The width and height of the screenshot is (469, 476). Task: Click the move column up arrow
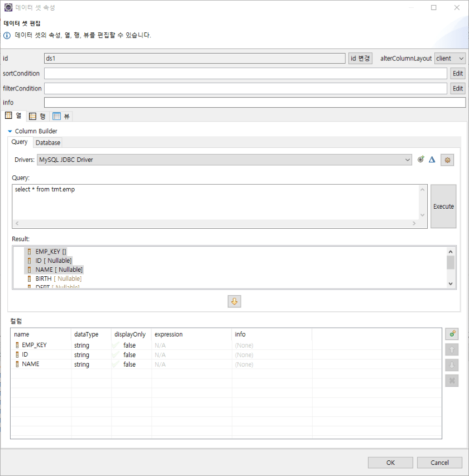[452, 350]
